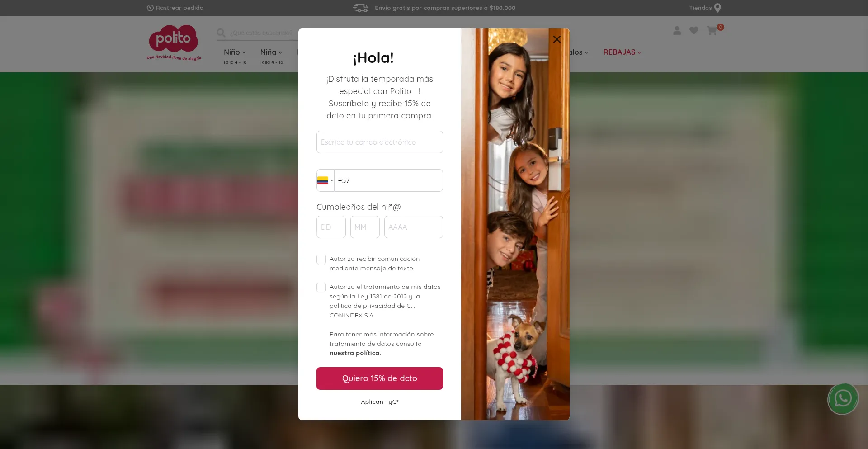
Task: Expand the REBAJAS menu
Action: coord(622,52)
